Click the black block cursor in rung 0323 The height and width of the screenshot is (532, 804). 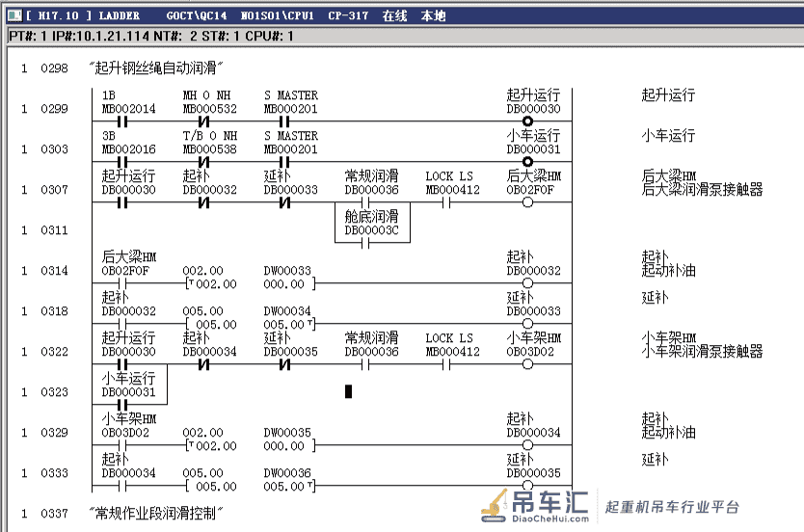pyautogui.click(x=348, y=391)
